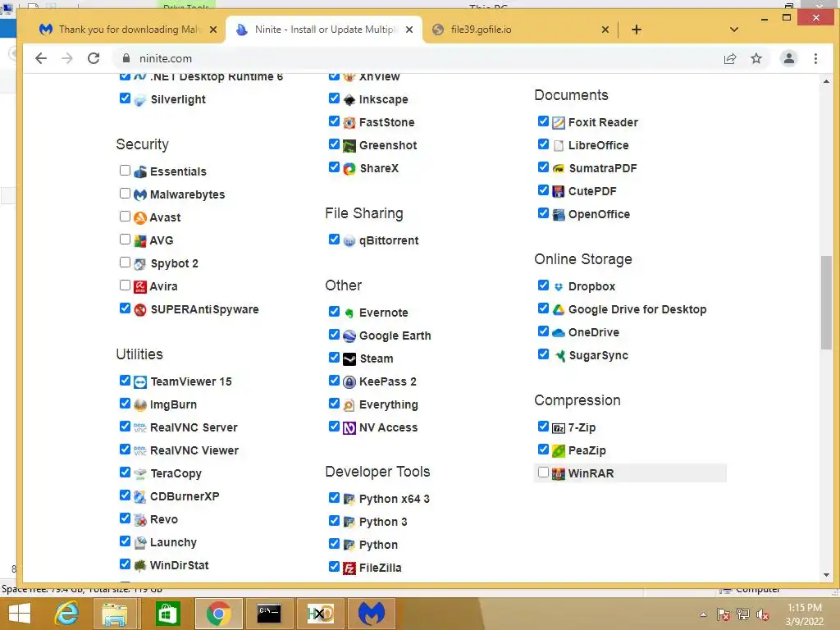Click the KeePass 2 icon
The image size is (840, 630).
pyautogui.click(x=349, y=382)
